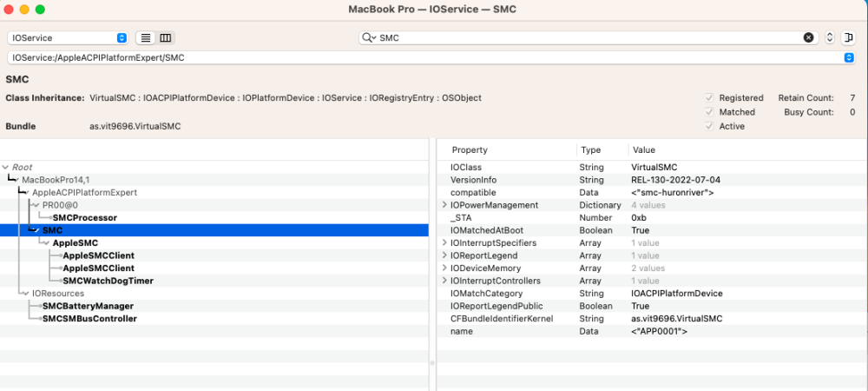Click the IOACPIPlatformDevice value
The image size is (868, 391).
(x=676, y=293)
